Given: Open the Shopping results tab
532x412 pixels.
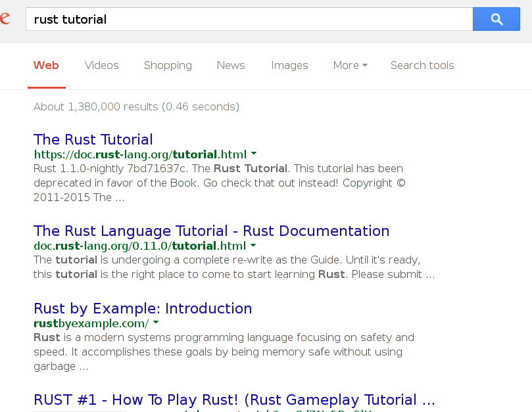Looking at the screenshot, I should tap(168, 65).
